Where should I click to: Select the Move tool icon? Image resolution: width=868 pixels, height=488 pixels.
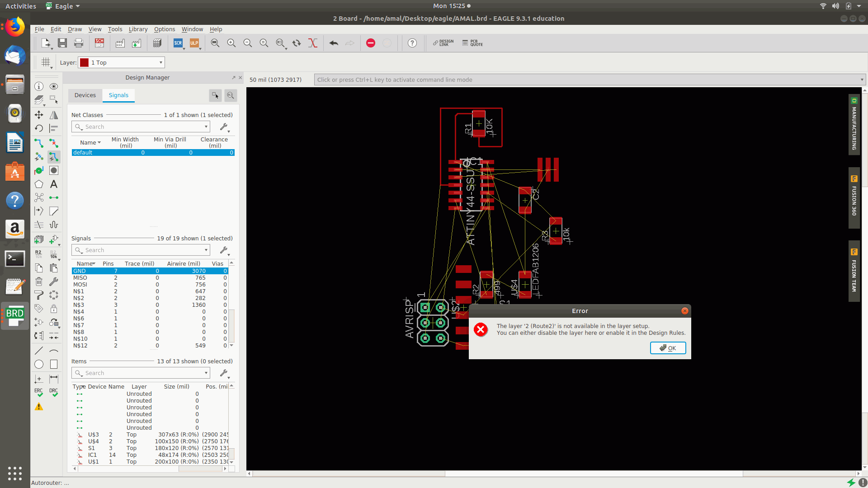coord(39,115)
